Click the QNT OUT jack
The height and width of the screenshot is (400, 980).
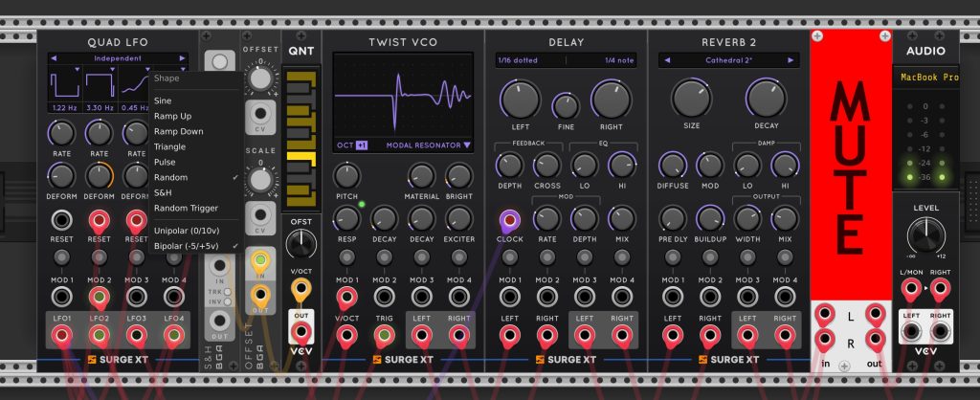click(x=301, y=333)
